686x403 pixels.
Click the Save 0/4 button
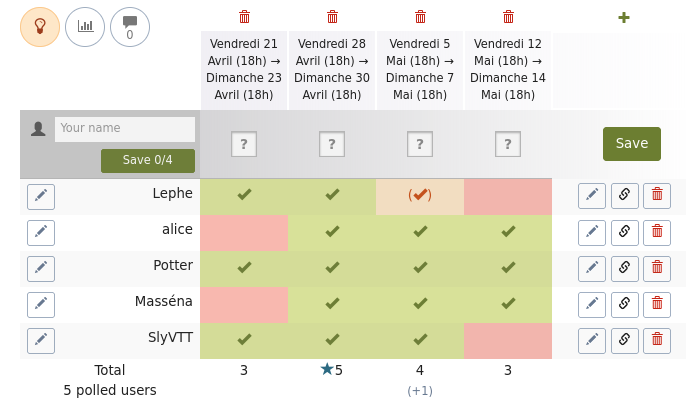point(148,161)
